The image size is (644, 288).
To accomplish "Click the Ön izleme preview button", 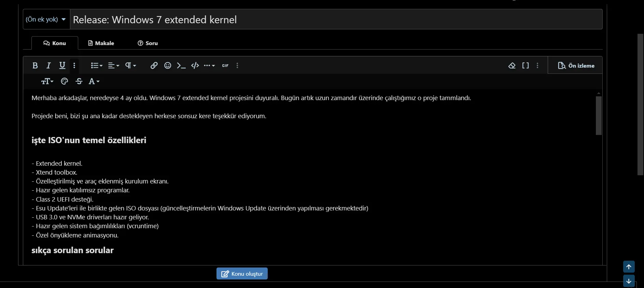I will click(576, 66).
